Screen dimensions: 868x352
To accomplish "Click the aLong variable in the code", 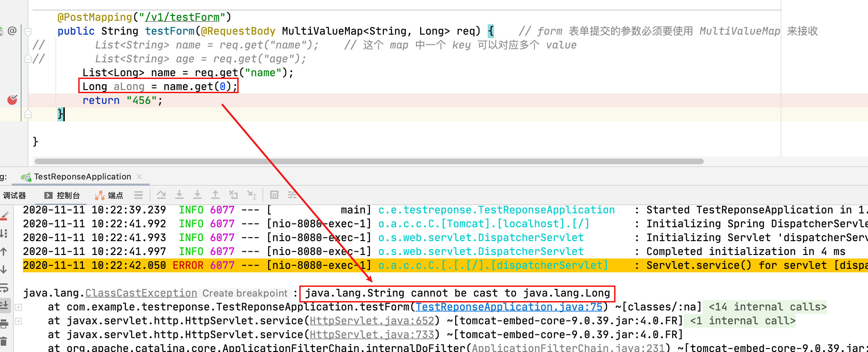I will [129, 87].
